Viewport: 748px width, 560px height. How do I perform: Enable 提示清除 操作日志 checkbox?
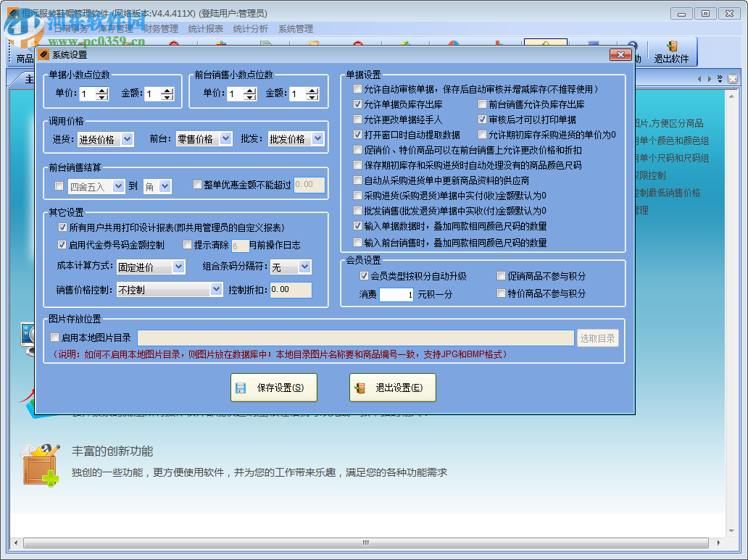pos(188,245)
